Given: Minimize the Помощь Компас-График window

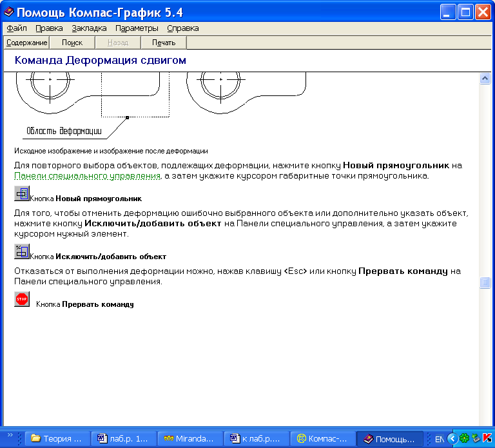Looking at the screenshot, I should click(448, 12).
